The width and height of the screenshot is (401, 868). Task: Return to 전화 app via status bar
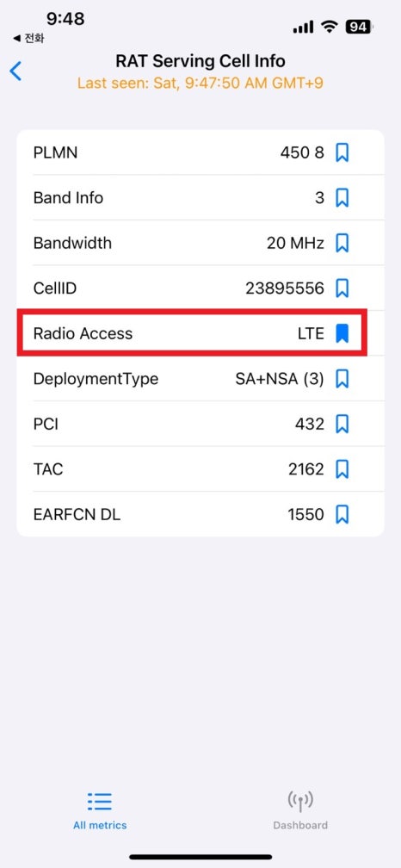[x=28, y=38]
